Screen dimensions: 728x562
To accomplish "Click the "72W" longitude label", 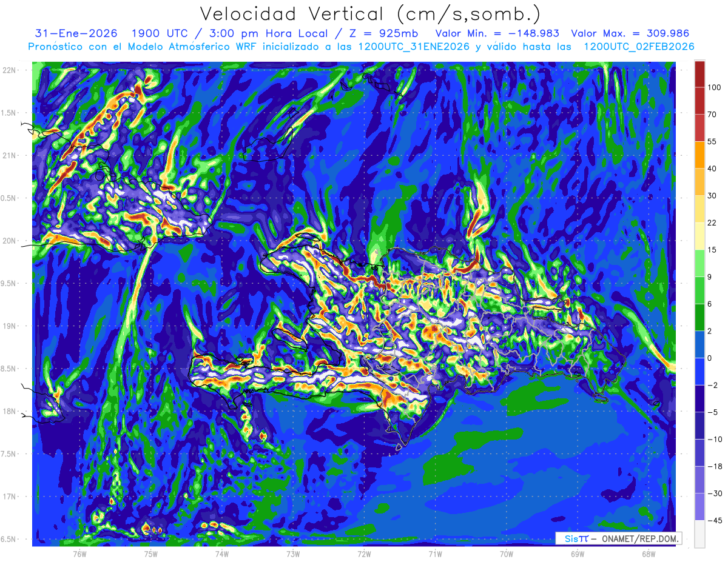I will 364,554.
